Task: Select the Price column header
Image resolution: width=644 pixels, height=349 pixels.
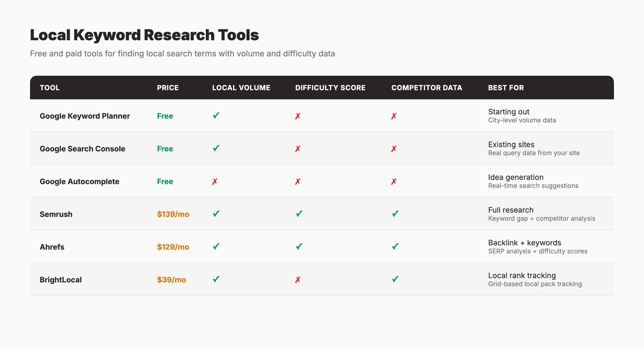Action: coord(168,88)
